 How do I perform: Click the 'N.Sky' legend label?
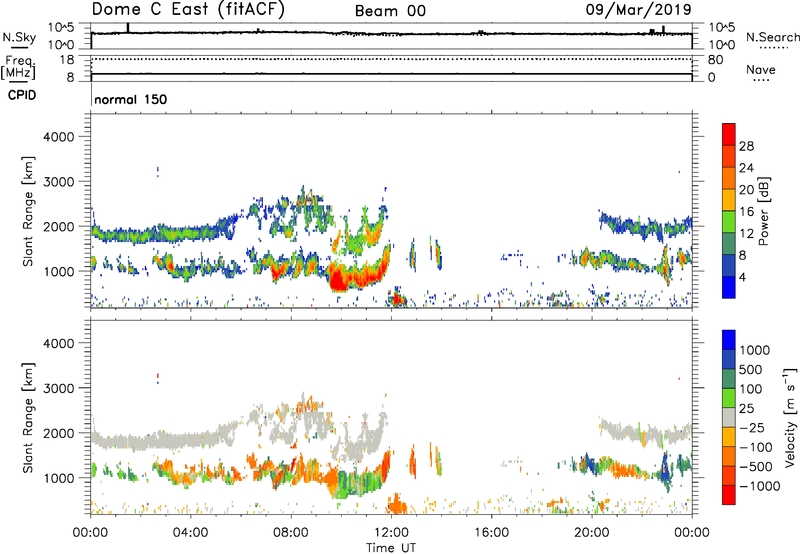click(19, 37)
